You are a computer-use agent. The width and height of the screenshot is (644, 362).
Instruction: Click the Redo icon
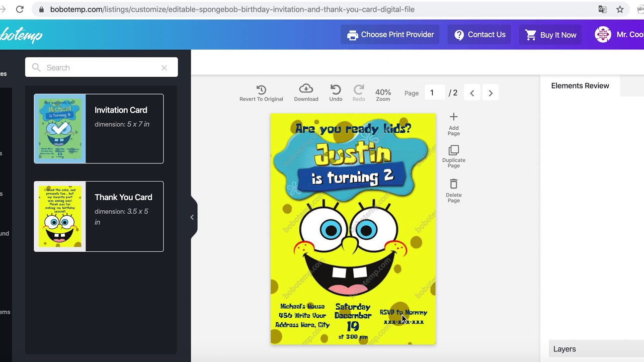[359, 93]
